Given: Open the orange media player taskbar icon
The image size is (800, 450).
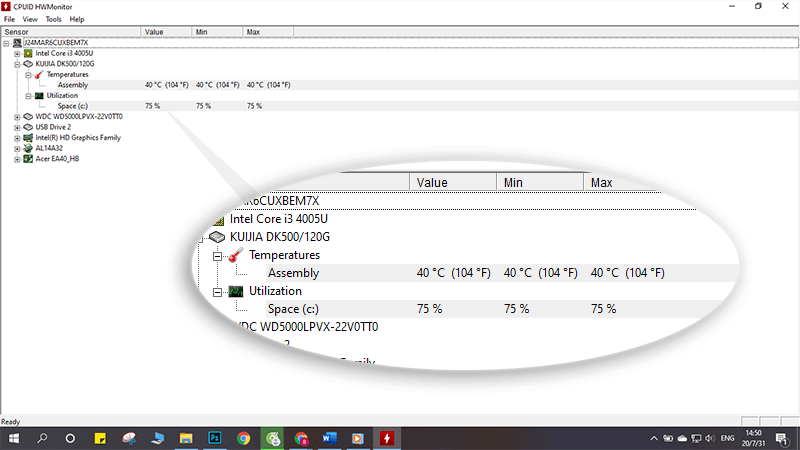Looking at the screenshot, I should pos(358,438).
